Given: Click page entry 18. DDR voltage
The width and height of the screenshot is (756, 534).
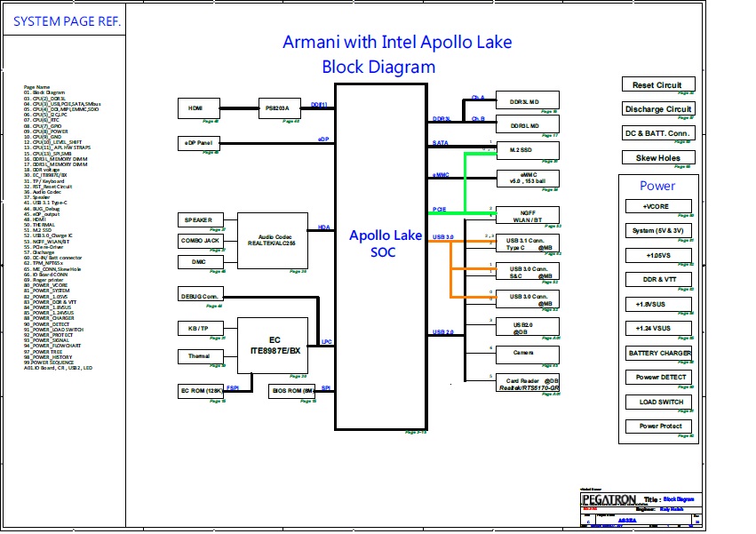Looking at the screenshot, I should (x=42, y=170).
